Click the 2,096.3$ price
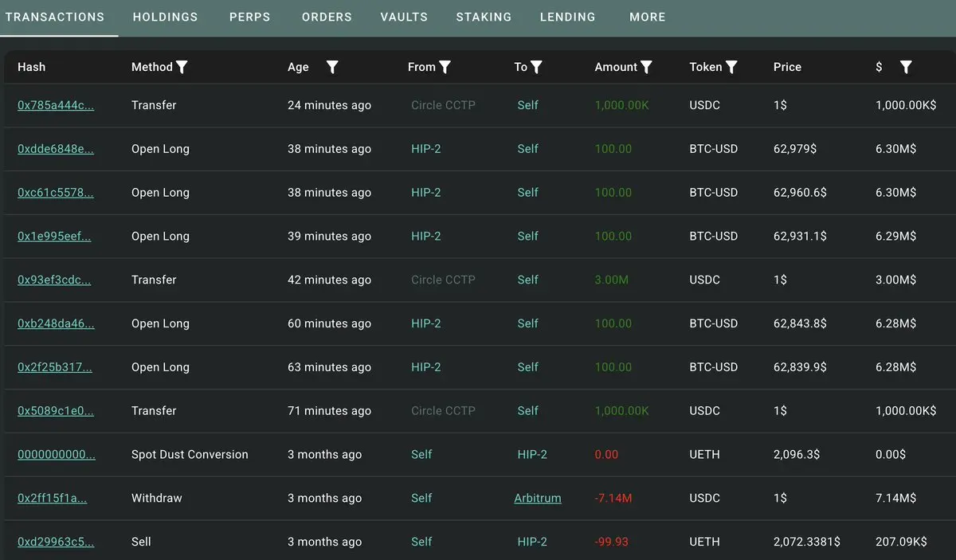This screenshot has width=956, height=560. [797, 455]
